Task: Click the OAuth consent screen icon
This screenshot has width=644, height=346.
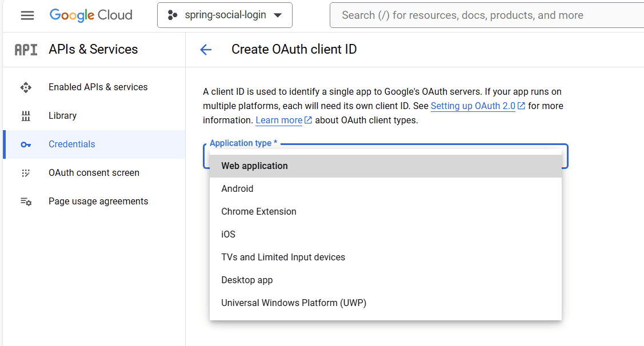Action: 26,173
